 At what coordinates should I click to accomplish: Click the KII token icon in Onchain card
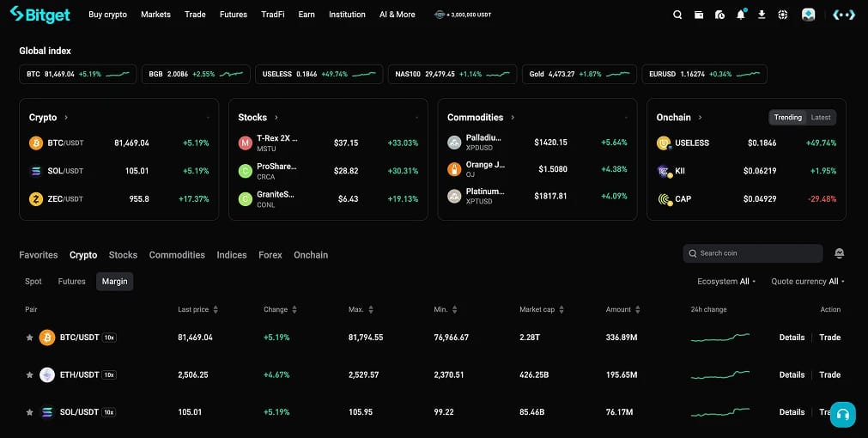point(664,171)
